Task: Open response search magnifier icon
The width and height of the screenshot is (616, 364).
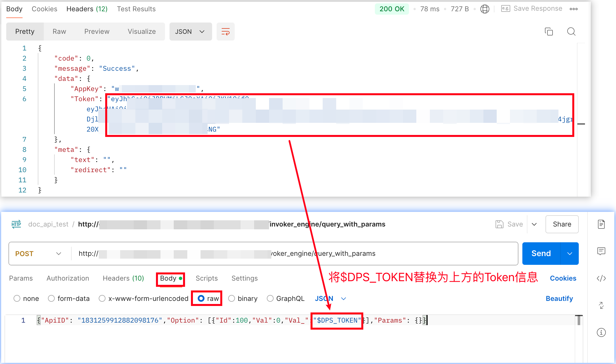Action: pos(571,32)
